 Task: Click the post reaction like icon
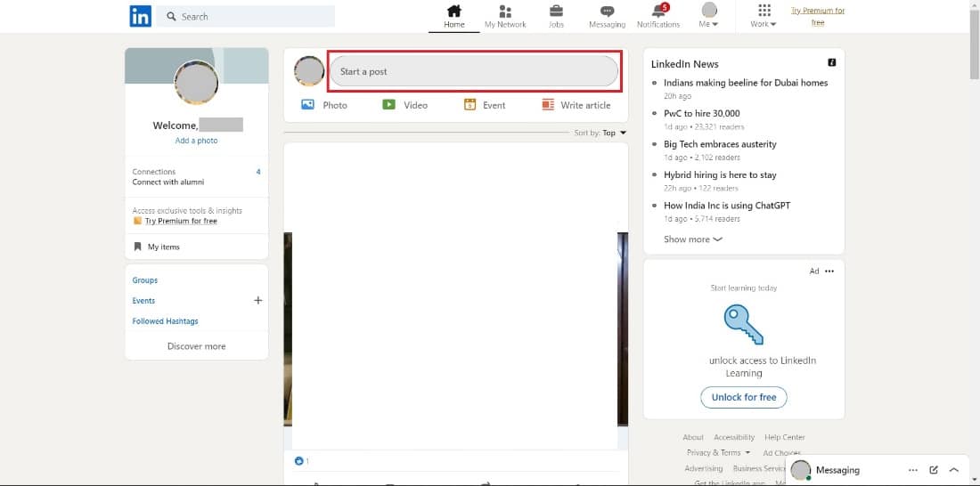[x=298, y=461]
